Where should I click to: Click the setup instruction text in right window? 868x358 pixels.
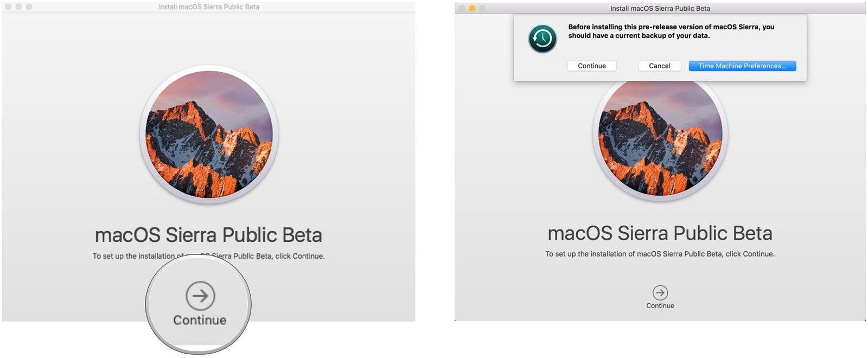[x=660, y=254]
